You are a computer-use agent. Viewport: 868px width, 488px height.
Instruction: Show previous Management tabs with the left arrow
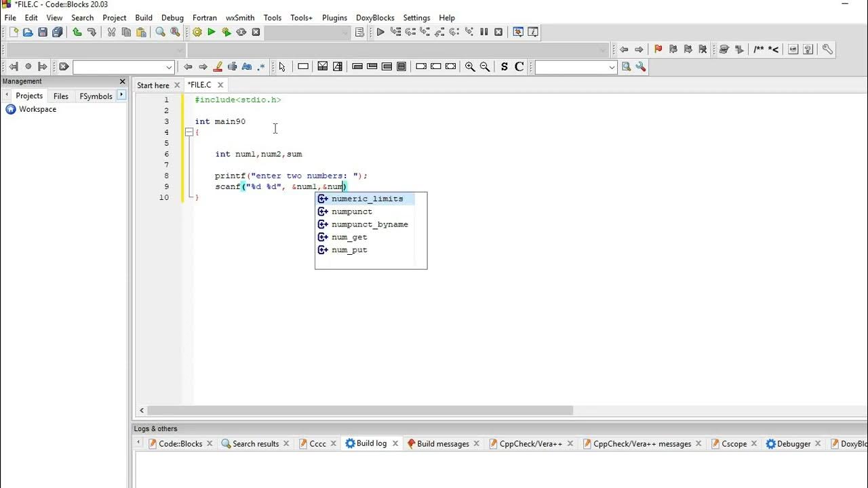tap(7, 96)
